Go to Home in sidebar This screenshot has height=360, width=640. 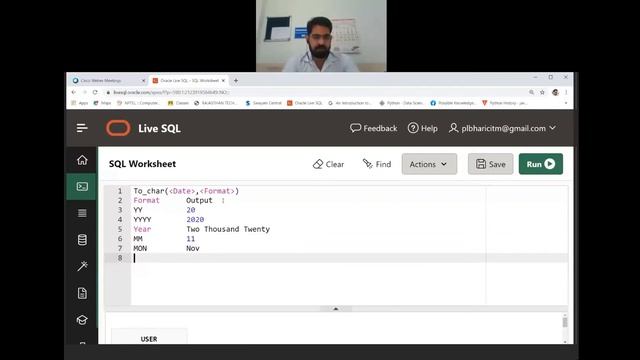(82, 160)
